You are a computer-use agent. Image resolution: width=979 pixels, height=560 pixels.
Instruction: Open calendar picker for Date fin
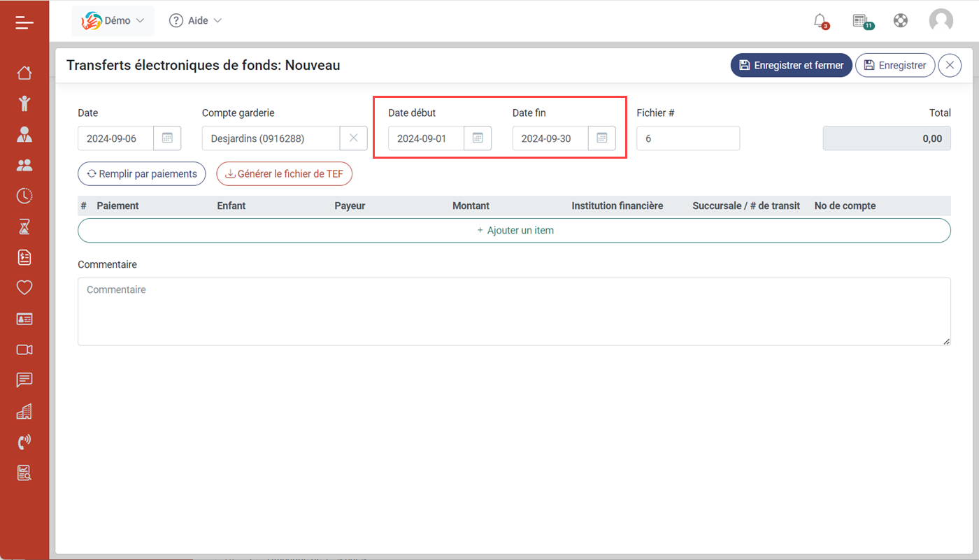[x=602, y=138]
